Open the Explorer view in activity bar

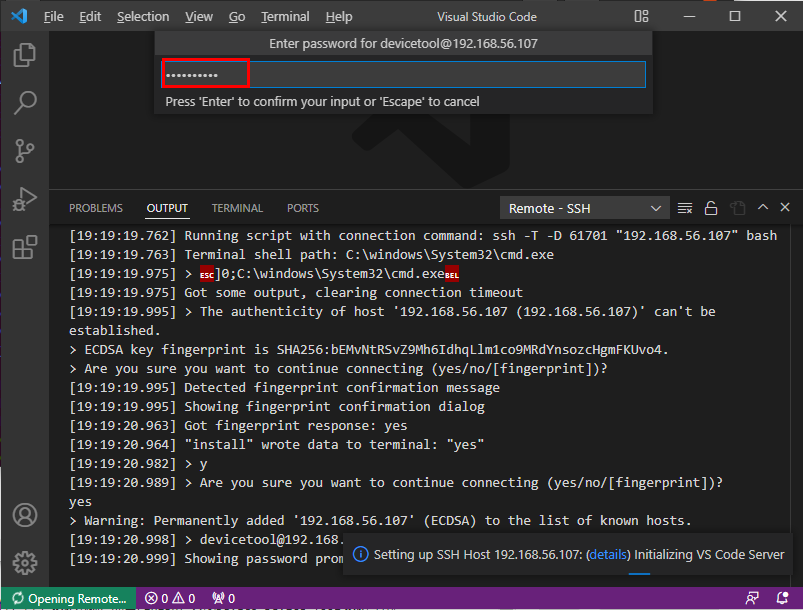[25, 55]
